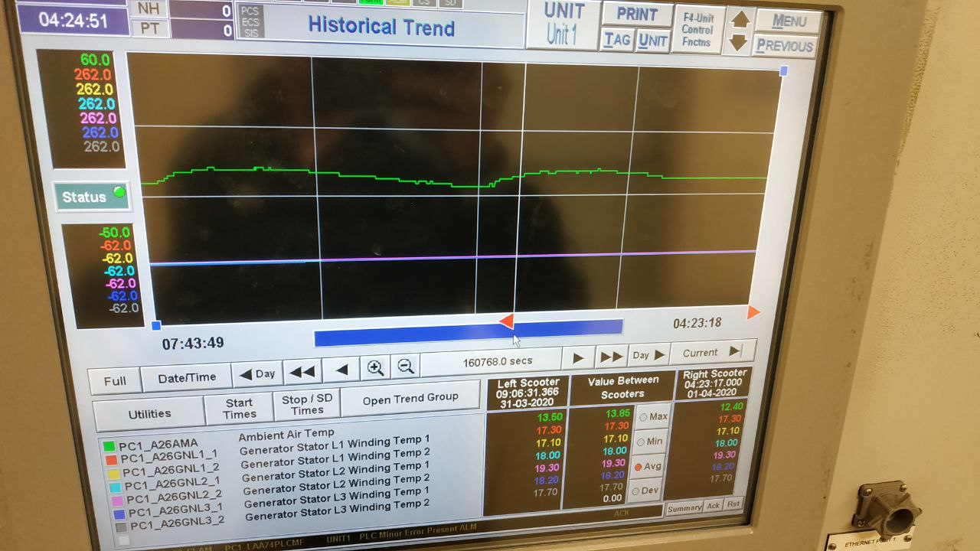
Task: Click the alarm Ack button
Action: pos(713,507)
